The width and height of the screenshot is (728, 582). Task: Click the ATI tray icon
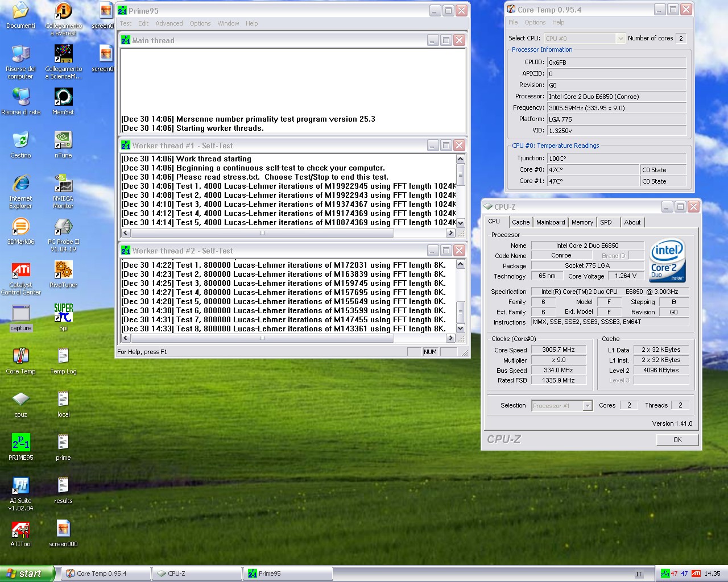pos(696,573)
